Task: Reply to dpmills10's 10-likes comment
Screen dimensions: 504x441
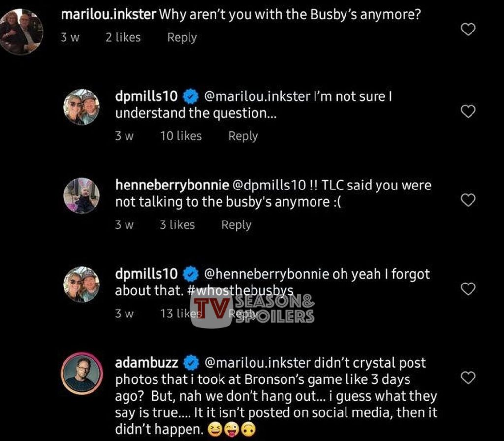Action: 243,136
